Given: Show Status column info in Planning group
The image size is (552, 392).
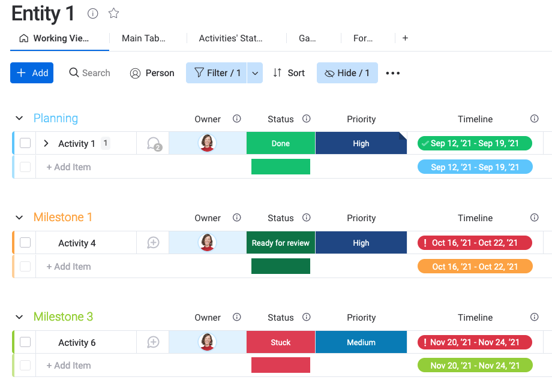Looking at the screenshot, I should [x=307, y=119].
